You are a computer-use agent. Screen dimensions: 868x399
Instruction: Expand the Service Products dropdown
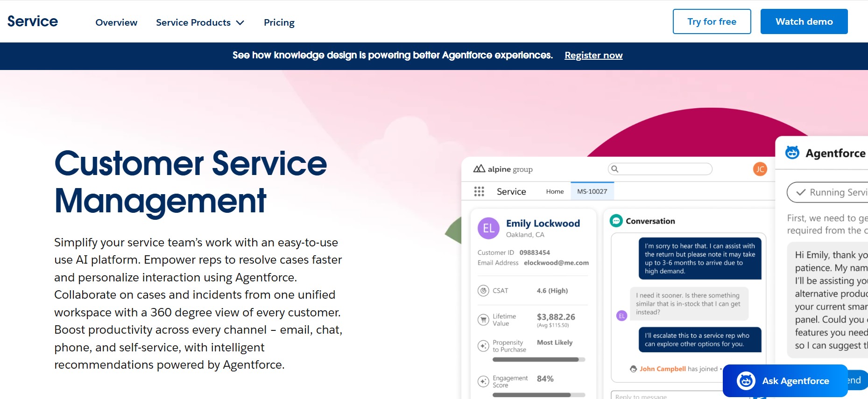(x=200, y=22)
